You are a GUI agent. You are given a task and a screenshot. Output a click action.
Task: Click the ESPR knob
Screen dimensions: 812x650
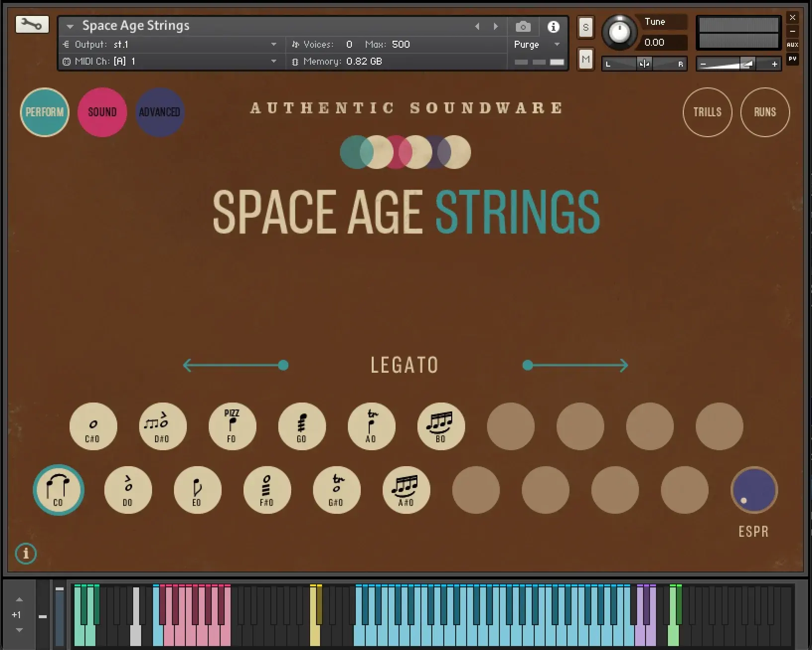[x=754, y=490]
